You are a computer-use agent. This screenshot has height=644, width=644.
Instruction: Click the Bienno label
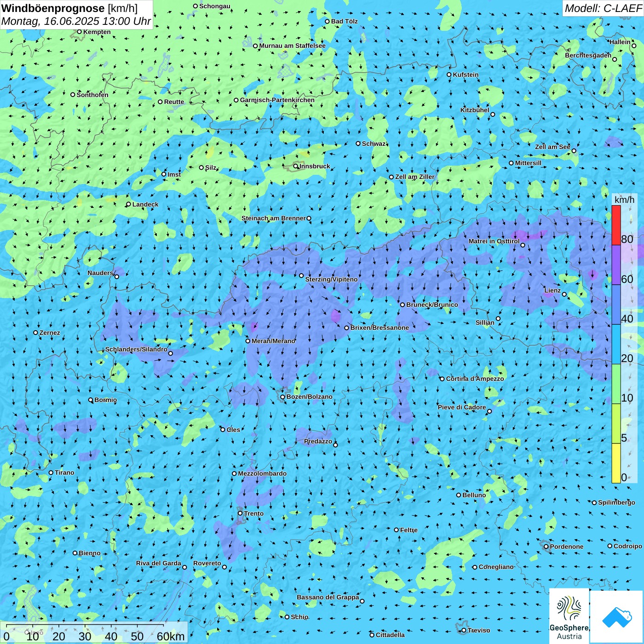(90, 553)
